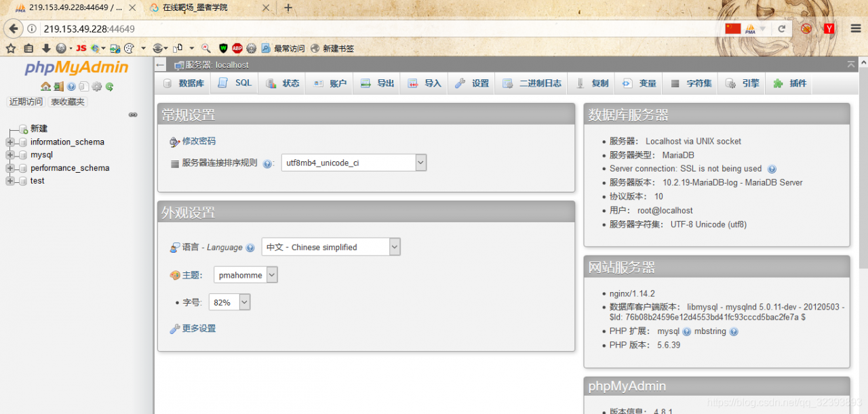868x414 pixels.
Task: Expand the information_schema database tree
Action: click(x=9, y=142)
